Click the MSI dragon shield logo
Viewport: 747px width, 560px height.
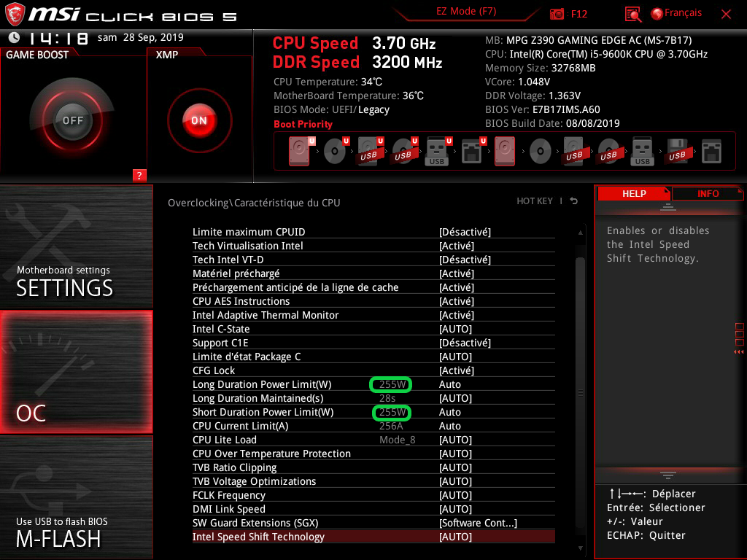click(15, 15)
